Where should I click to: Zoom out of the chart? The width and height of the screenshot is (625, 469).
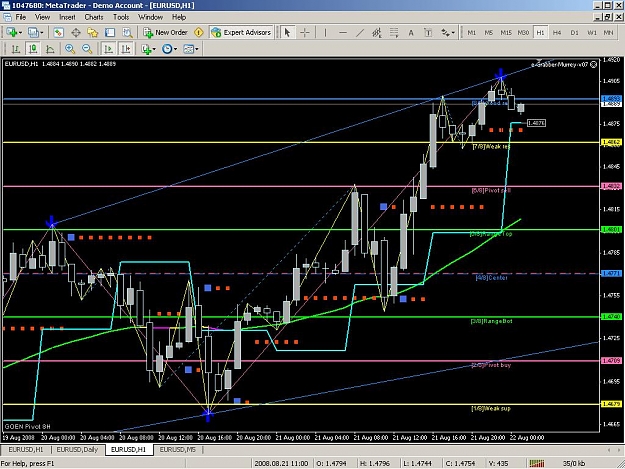point(87,49)
